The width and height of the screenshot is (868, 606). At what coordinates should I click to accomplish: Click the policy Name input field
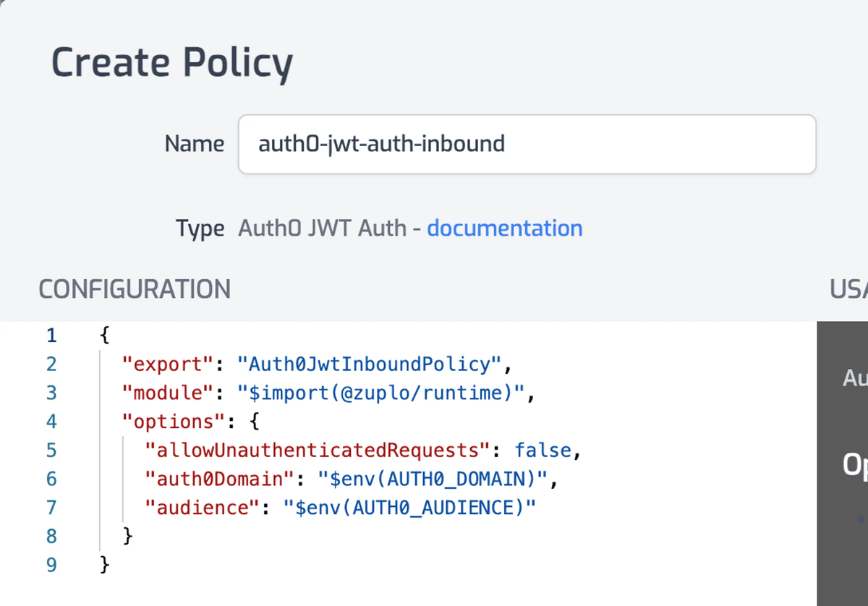527,143
